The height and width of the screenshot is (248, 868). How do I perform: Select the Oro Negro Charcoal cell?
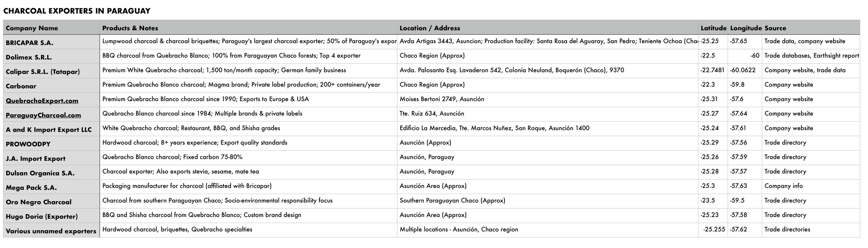point(51,201)
